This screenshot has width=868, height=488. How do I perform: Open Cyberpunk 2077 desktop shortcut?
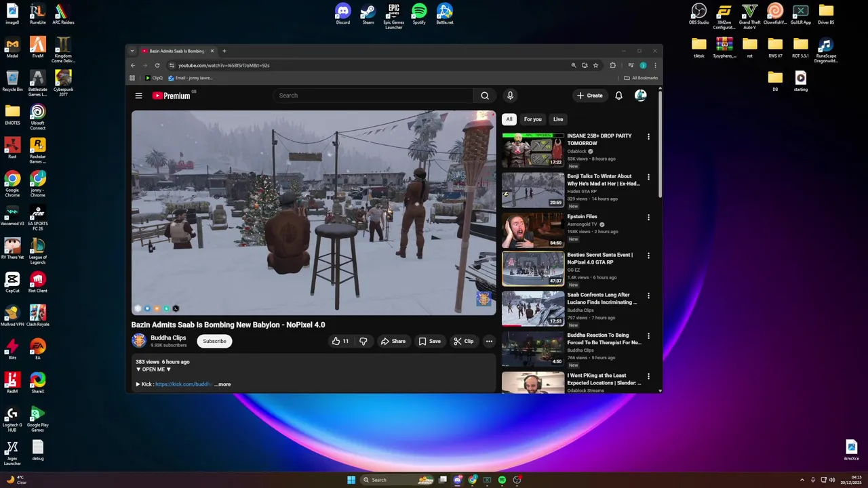63,83
